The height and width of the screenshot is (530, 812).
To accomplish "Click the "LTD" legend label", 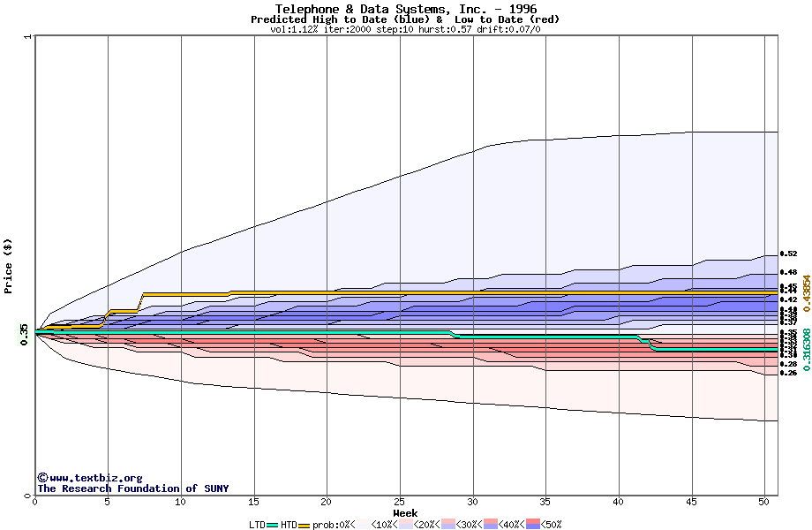I will point(258,525).
